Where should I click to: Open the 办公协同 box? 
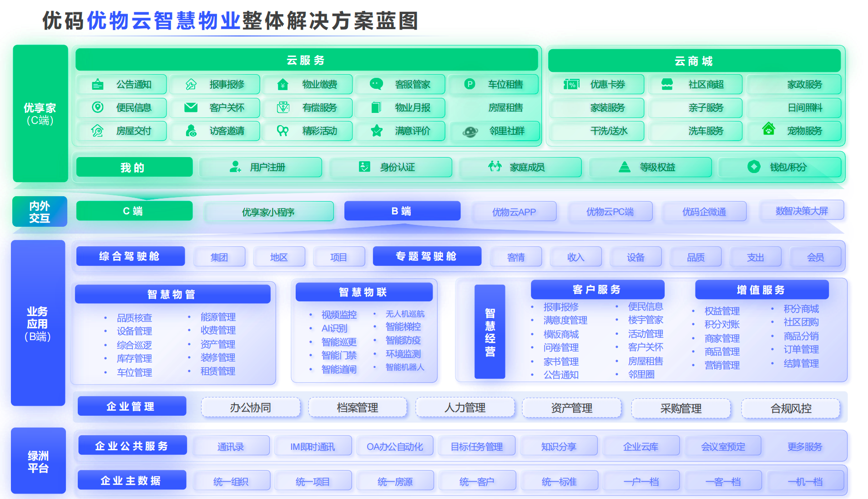[x=251, y=407]
